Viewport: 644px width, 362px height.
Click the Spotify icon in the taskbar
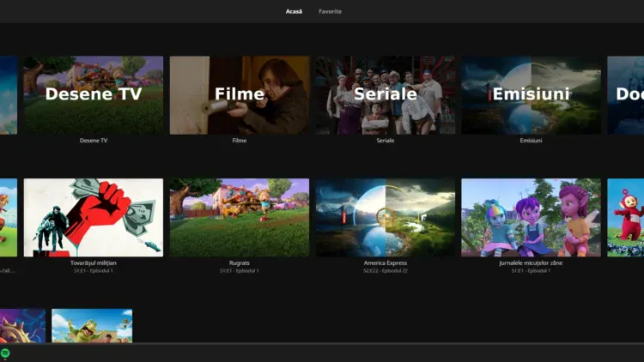click(x=5, y=353)
